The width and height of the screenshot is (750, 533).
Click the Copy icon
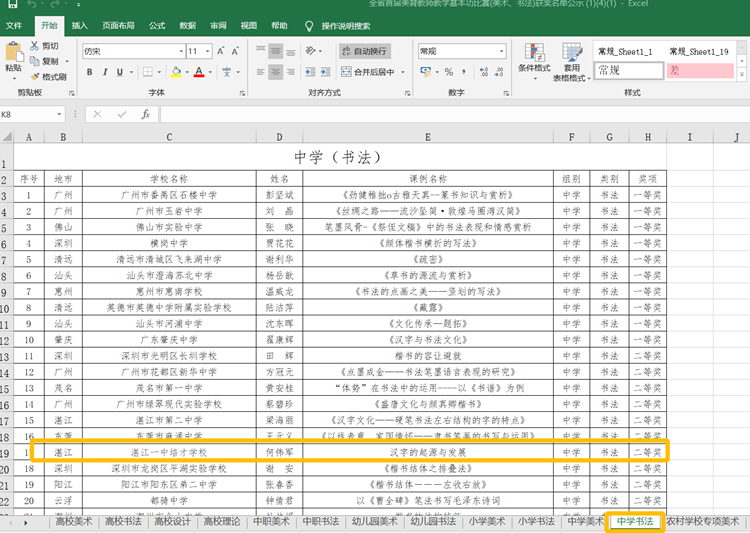click(34, 61)
